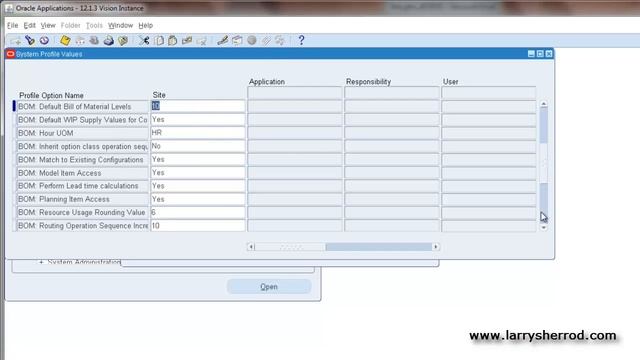The image size is (640, 360).
Task: Click the Print toolbar icon
Action: (108, 40)
